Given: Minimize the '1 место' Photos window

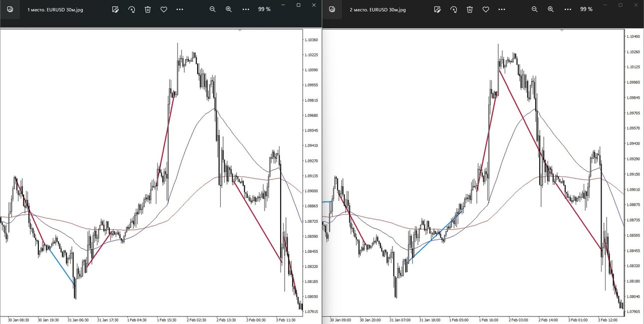Looking at the screenshot, I should [x=283, y=5].
